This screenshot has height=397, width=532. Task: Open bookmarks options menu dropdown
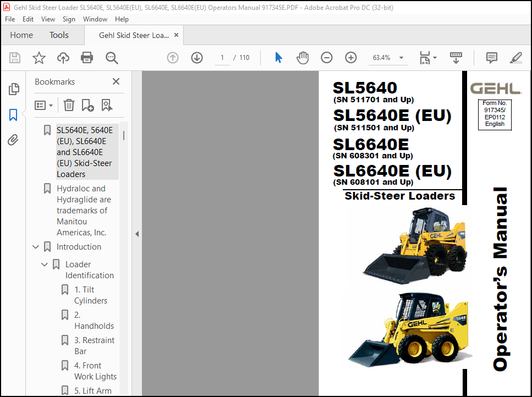[x=43, y=106]
